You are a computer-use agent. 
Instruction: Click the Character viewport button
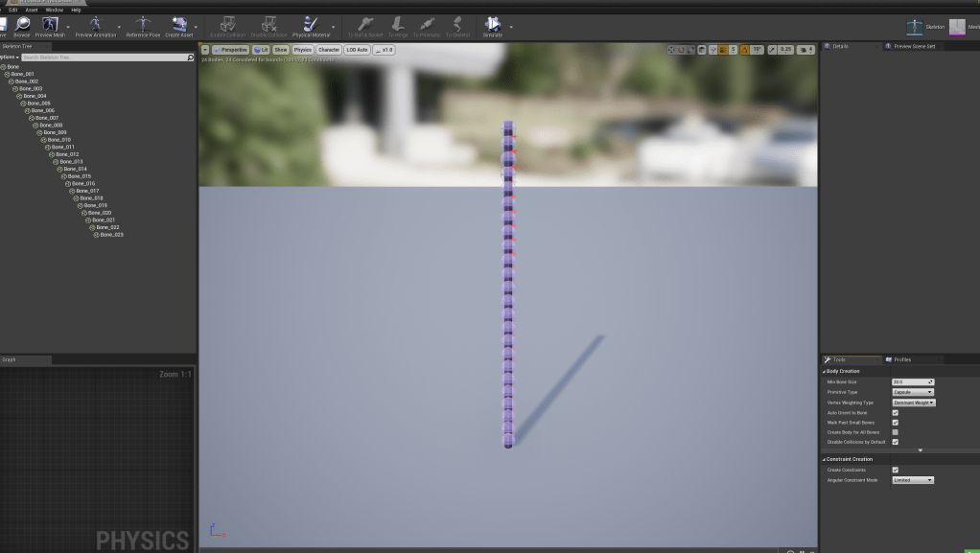point(329,50)
